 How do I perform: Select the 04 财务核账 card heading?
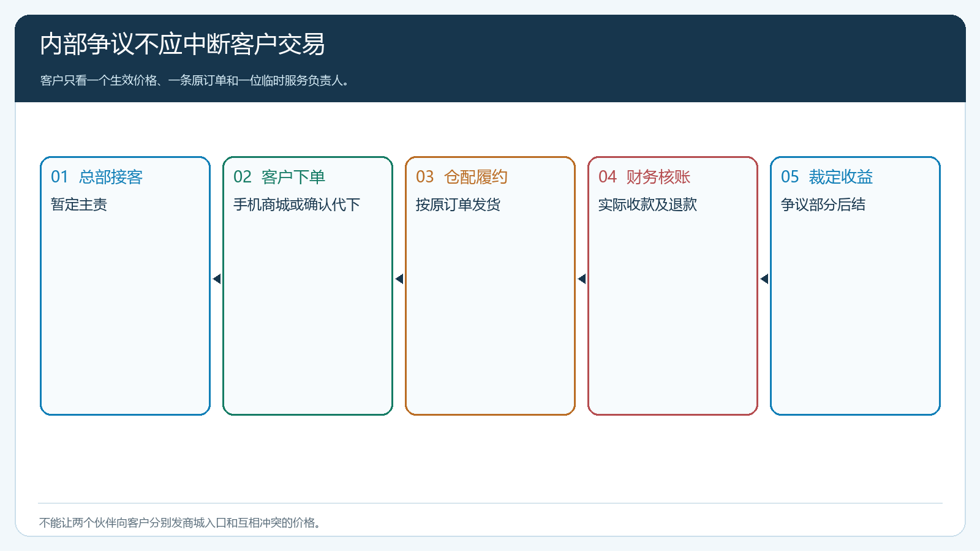(644, 177)
